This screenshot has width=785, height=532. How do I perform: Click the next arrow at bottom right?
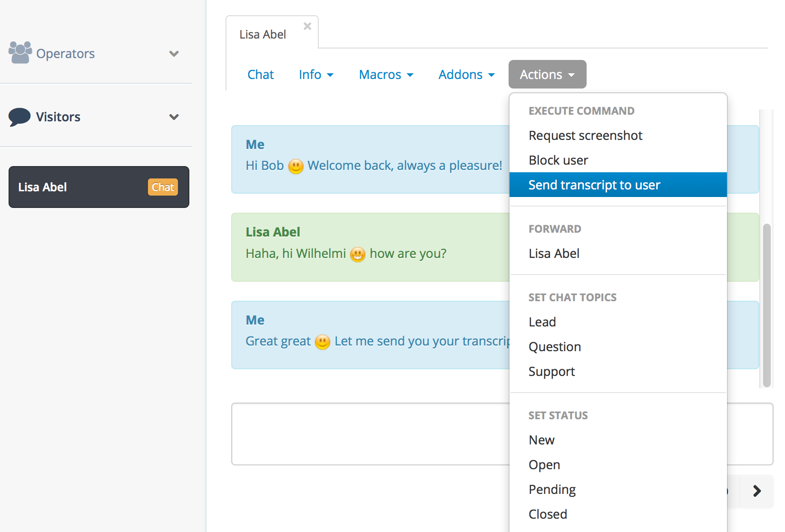tap(756, 491)
